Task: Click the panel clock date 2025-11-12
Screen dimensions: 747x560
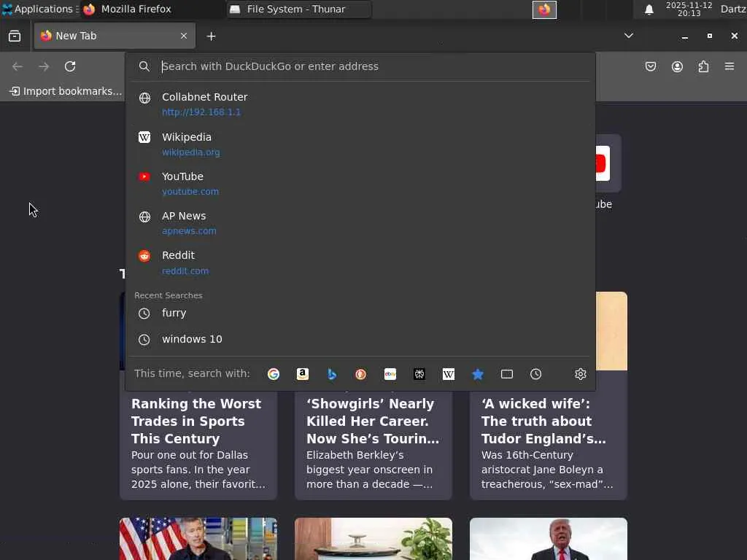Action: coord(689,9)
